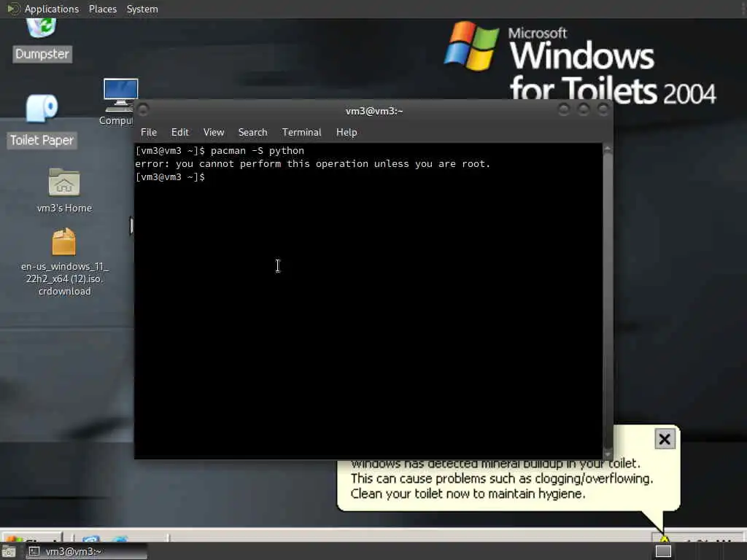
Task: Open the terminal Help menu
Action: (x=347, y=133)
